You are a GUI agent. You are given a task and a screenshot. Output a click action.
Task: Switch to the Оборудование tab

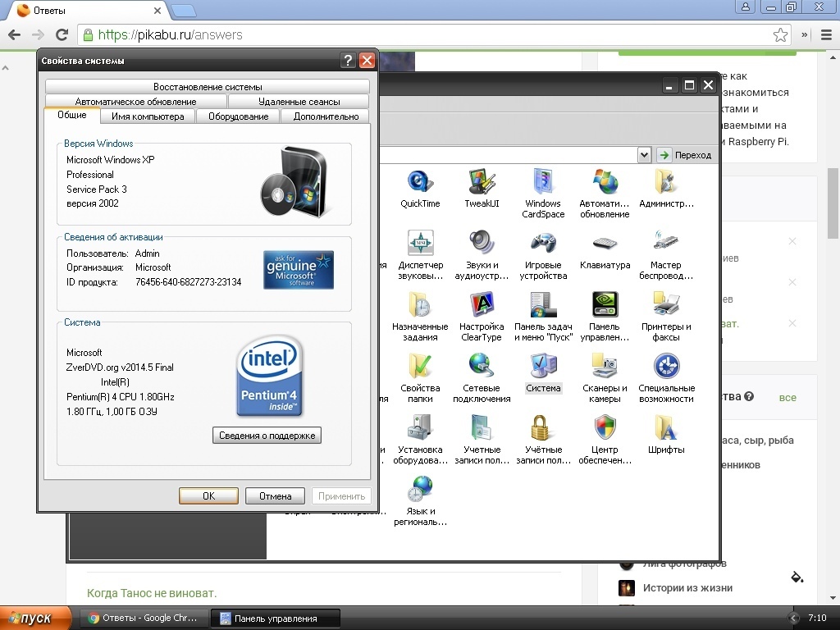238,116
